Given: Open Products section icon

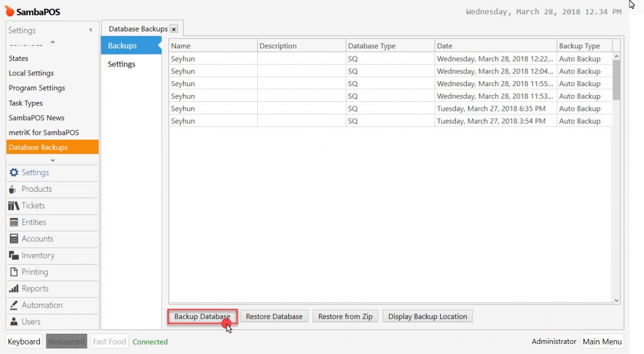Looking at the screenshot, I should point(13,189).
